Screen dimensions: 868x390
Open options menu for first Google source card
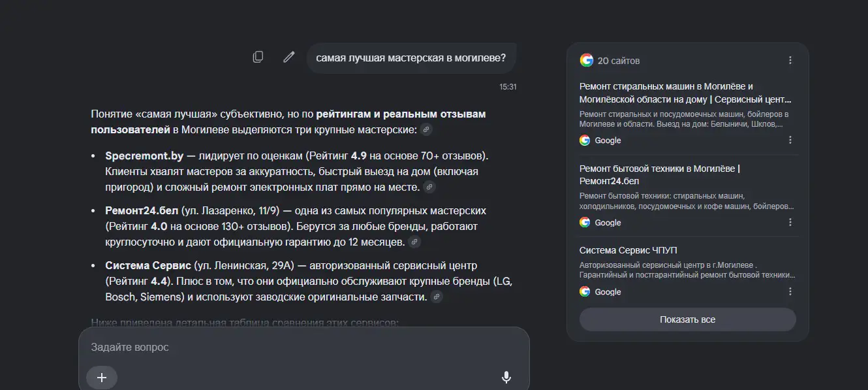pyautogui.click(x=790, y=140)
